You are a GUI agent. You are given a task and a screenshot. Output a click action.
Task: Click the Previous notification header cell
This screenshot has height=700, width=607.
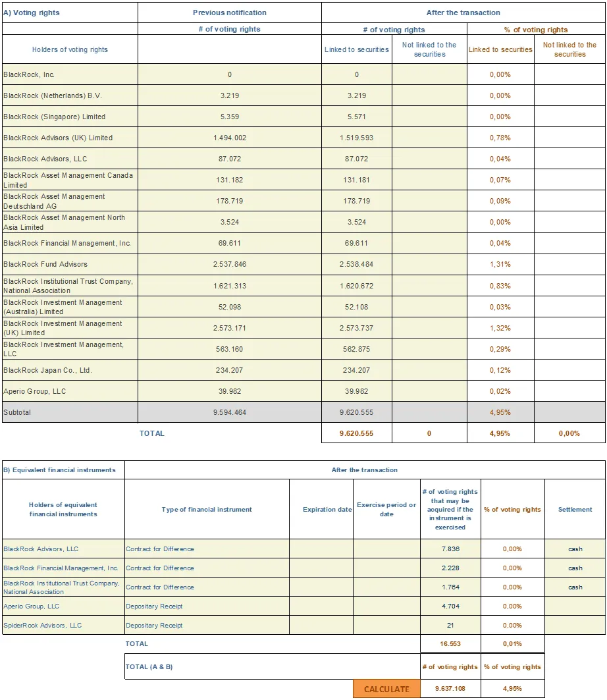(229, 13)
